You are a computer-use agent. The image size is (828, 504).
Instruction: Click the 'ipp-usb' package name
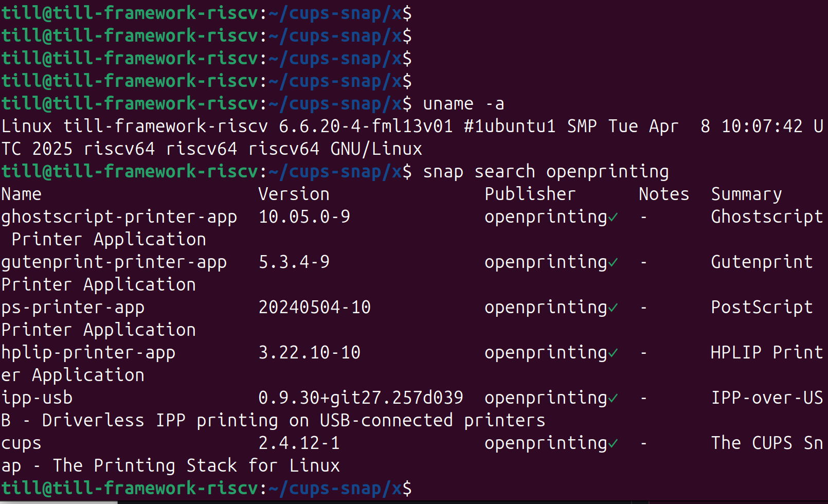tap(37, 398)
